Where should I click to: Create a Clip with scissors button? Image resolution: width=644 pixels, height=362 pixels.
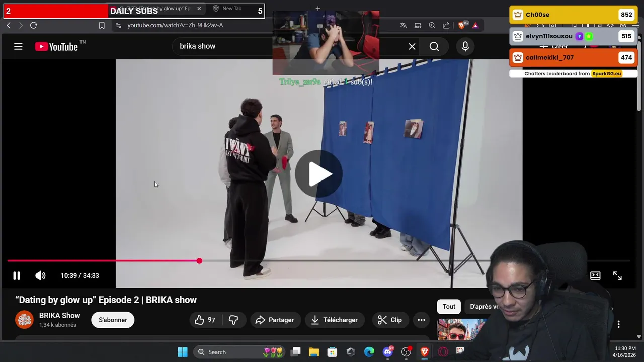390,320
